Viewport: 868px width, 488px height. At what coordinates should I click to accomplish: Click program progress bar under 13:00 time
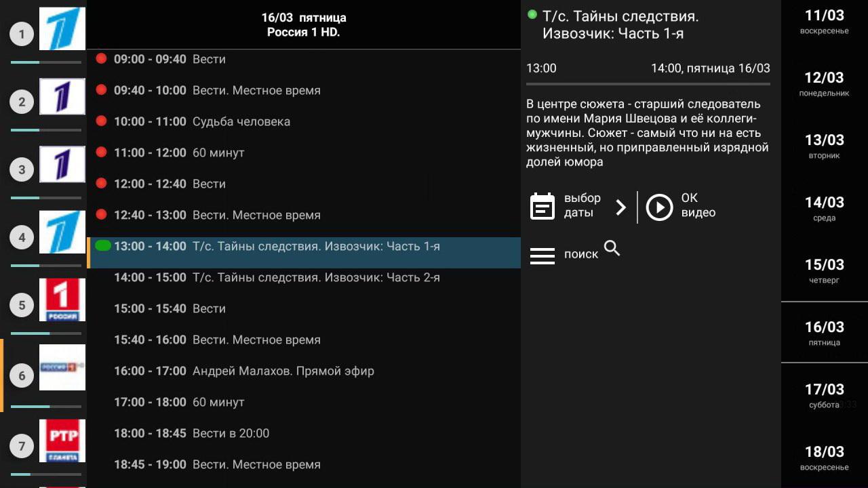[648, 84]
